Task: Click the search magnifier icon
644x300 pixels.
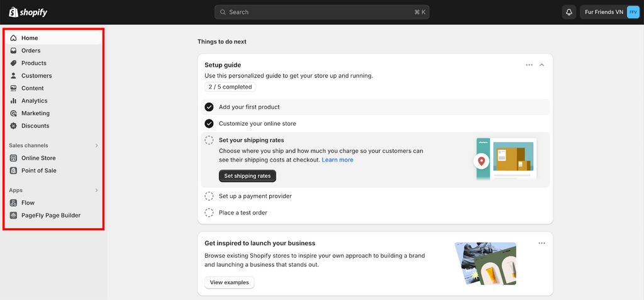Action: point(223,13)
